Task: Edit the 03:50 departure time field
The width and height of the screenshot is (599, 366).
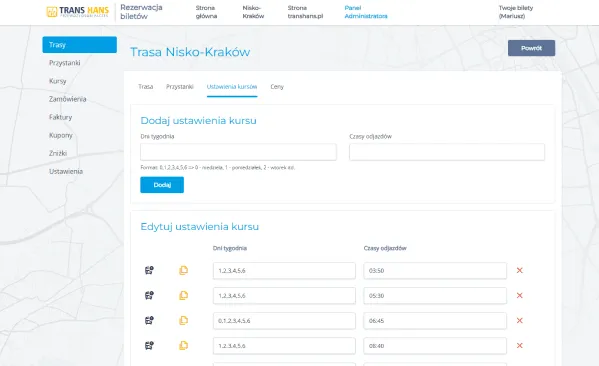Action: click(x=435, y=270)
